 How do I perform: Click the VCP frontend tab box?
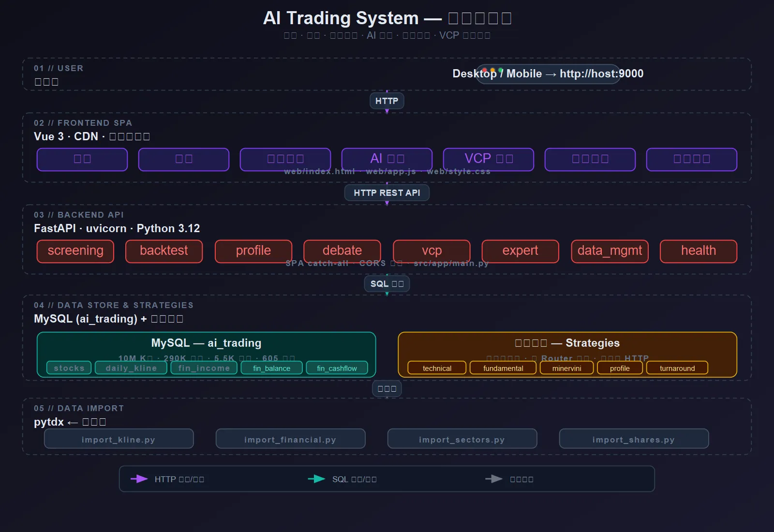(489, 160)
